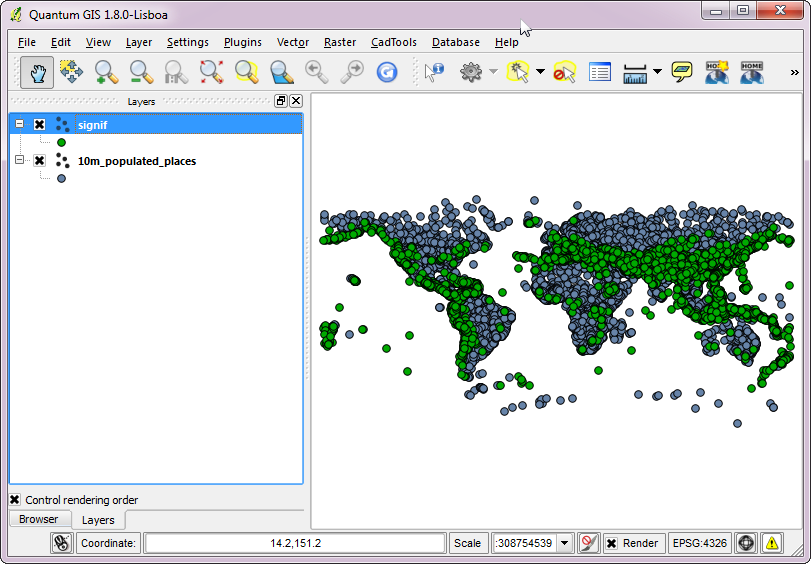Click the coordinate input field
This screenshot has height=564, width=811.
[295, 543]
